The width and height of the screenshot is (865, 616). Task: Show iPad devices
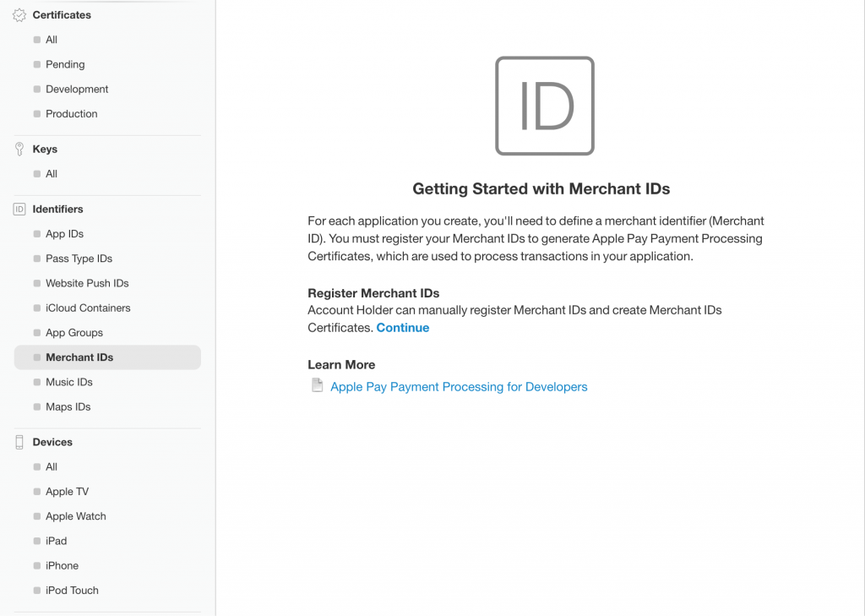click(x=56, y=541)
